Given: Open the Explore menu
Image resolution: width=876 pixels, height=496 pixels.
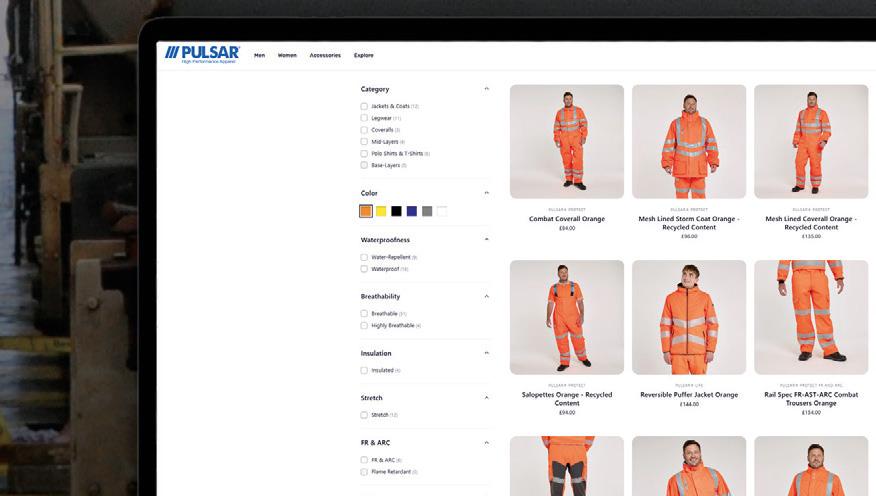Looking at the screenshot, I should tap(364, 55).
